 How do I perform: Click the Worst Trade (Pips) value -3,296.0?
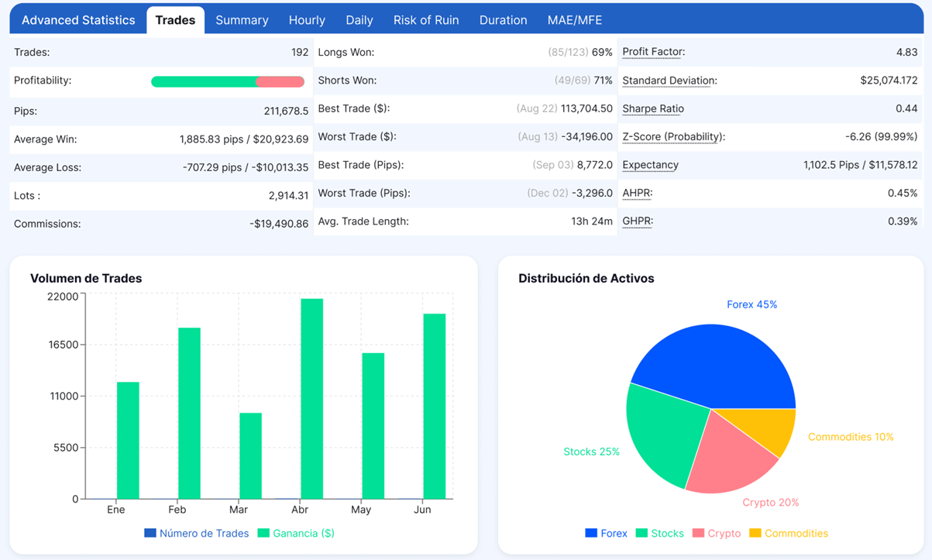(592, 193)
